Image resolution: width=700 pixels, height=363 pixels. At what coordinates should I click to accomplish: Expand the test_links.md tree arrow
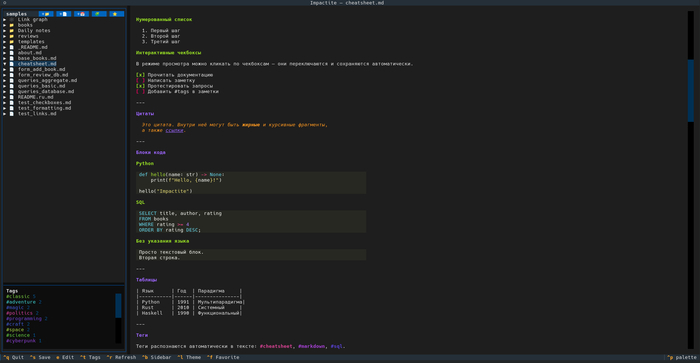[4, 114]
